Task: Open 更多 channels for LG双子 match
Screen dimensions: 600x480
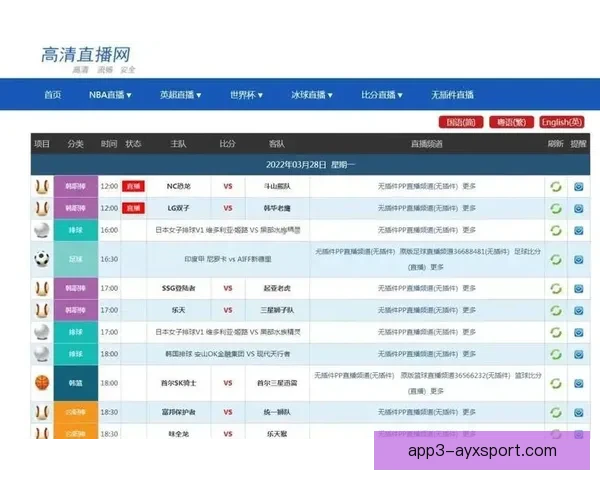Action: click(x=469, y=208)
